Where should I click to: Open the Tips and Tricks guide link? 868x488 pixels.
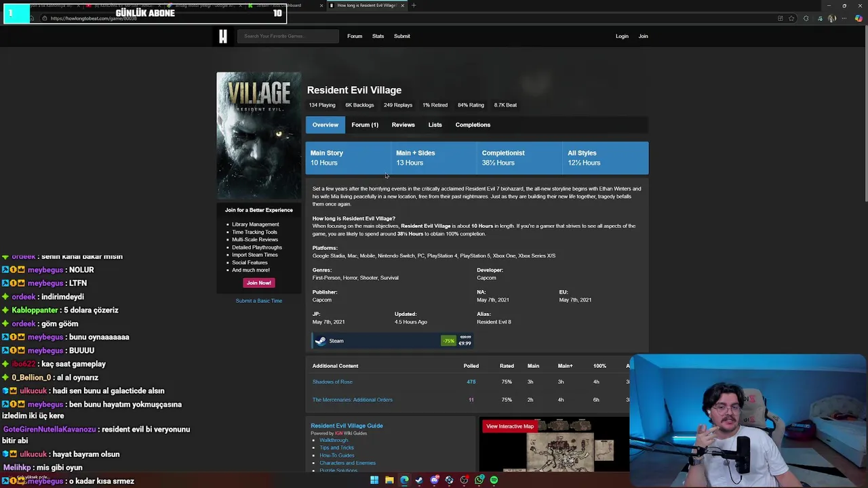[336, 447]
